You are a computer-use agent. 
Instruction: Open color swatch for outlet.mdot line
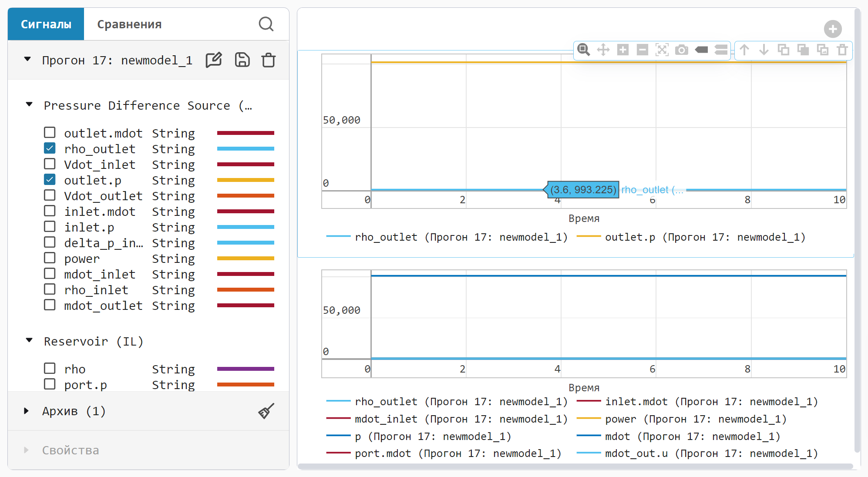(x=246, y=133)
